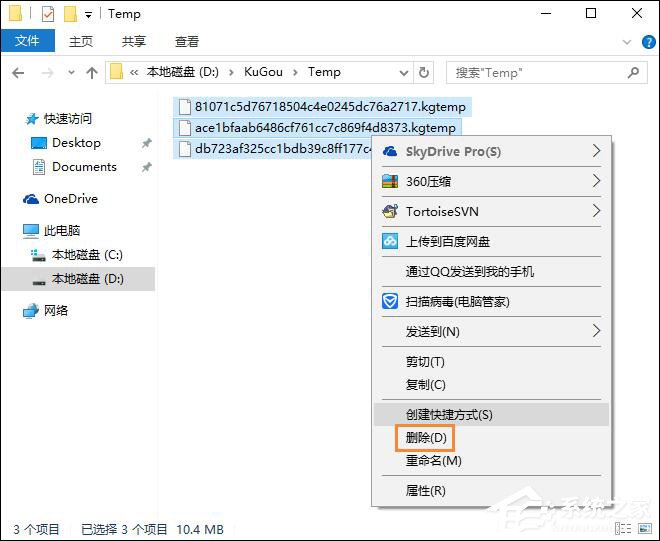Refresh the Temp folder
The width and height of the screenshot is (660, 541).
pyautogui.click(x=424, y=73)
